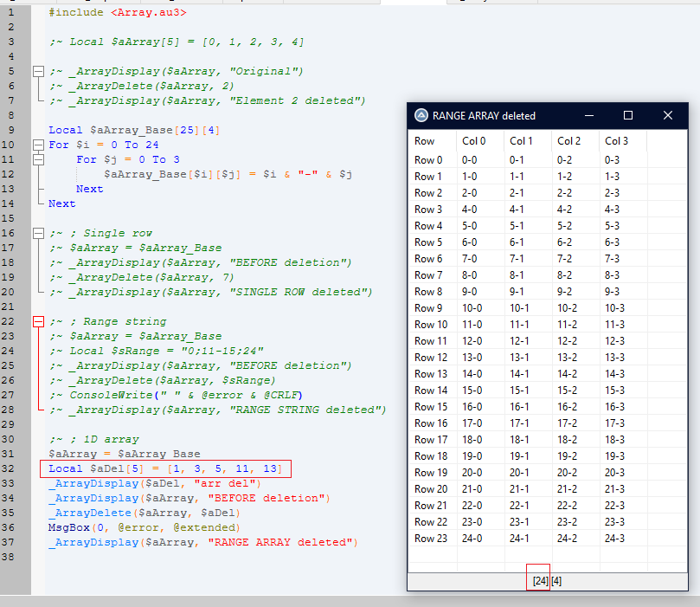
Task: Click the $sRange = "0;11-15;24" comment line
Action: click(157, 351)
